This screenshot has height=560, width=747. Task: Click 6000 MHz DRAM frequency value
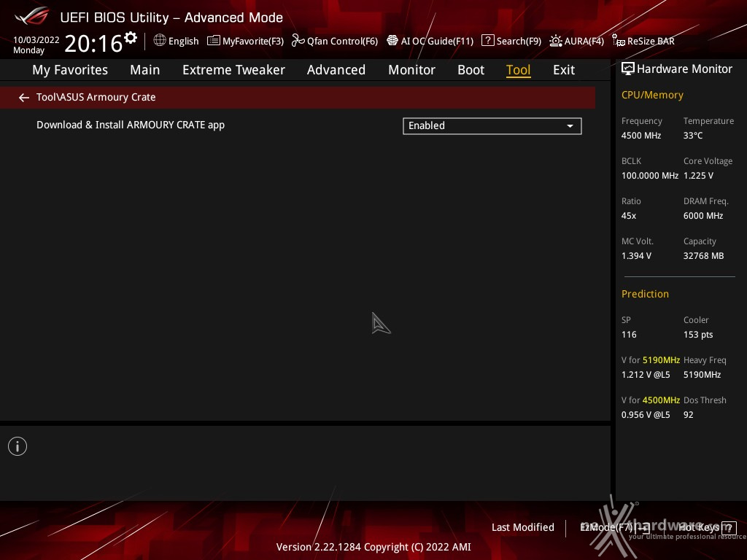pos(703,215)
